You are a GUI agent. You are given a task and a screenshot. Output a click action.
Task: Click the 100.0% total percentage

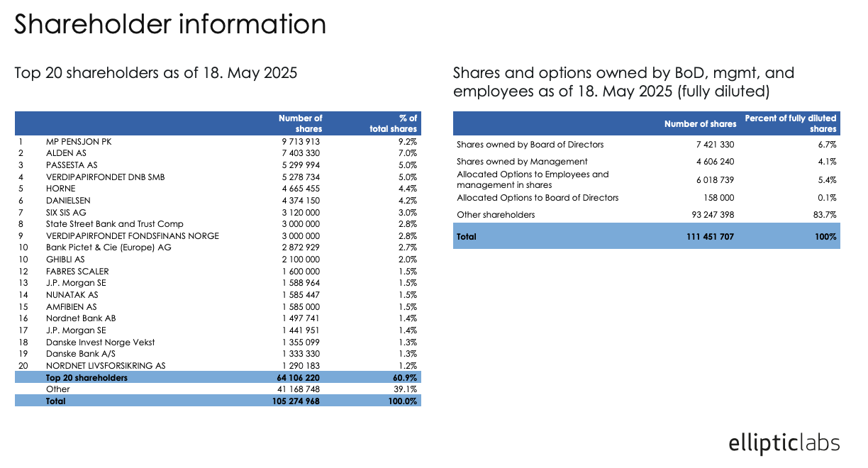click(404, 401)
